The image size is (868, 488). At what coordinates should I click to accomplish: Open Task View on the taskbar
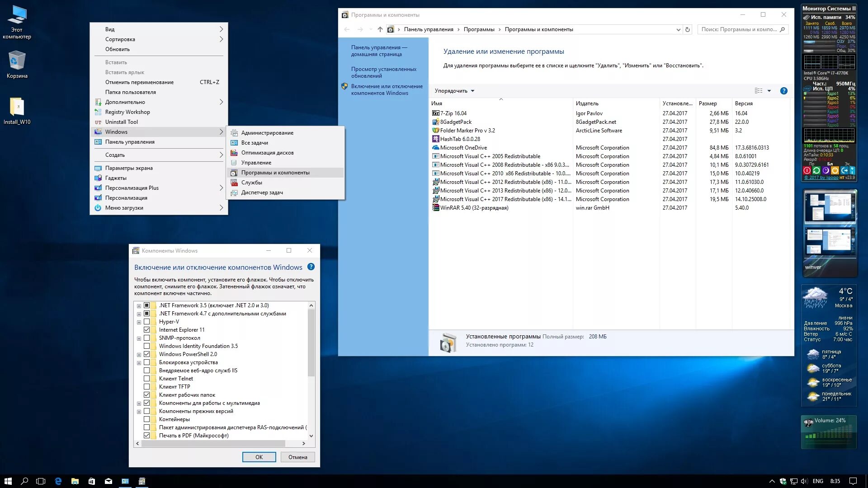41,481
